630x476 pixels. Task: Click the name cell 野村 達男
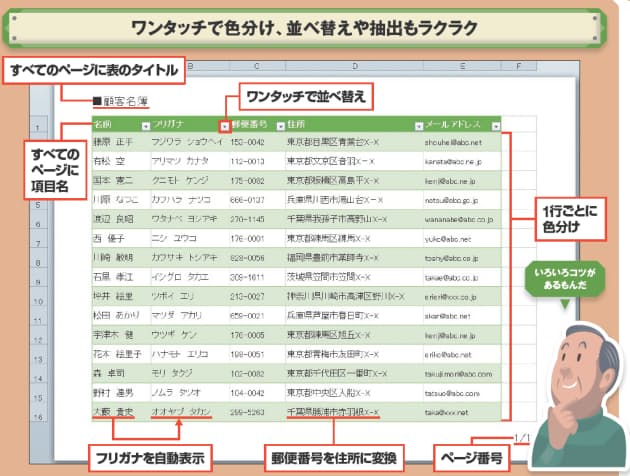(121, 392)
